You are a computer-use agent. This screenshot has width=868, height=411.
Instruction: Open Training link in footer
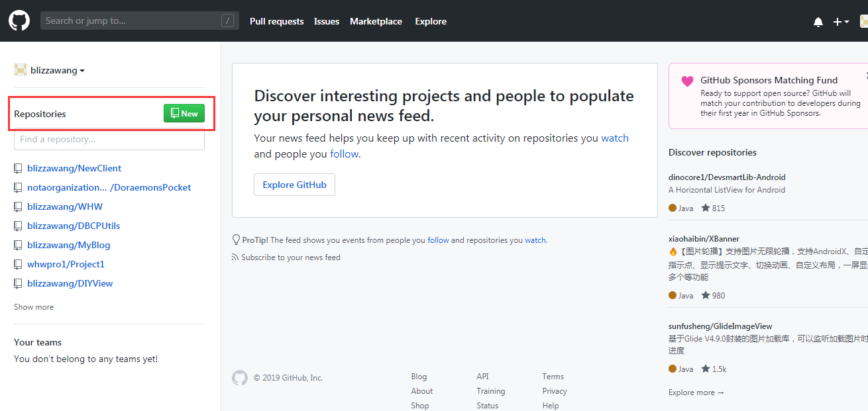pyautogui.click(x=491, y=391)
